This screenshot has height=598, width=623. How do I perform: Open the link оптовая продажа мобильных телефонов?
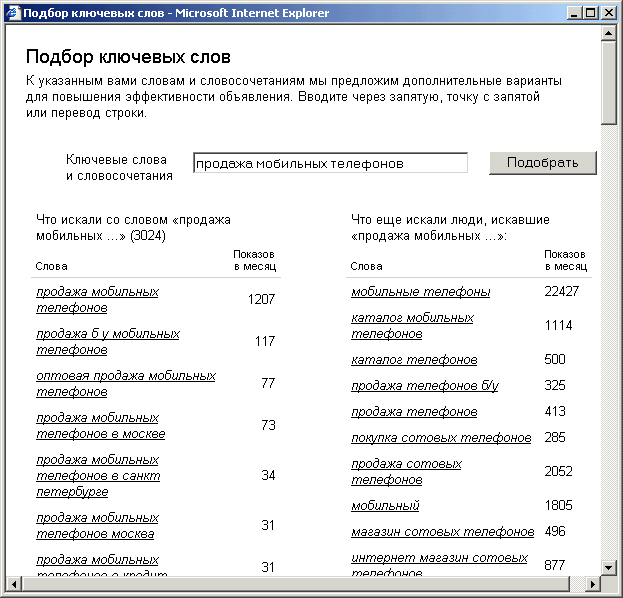pos(126,384)
